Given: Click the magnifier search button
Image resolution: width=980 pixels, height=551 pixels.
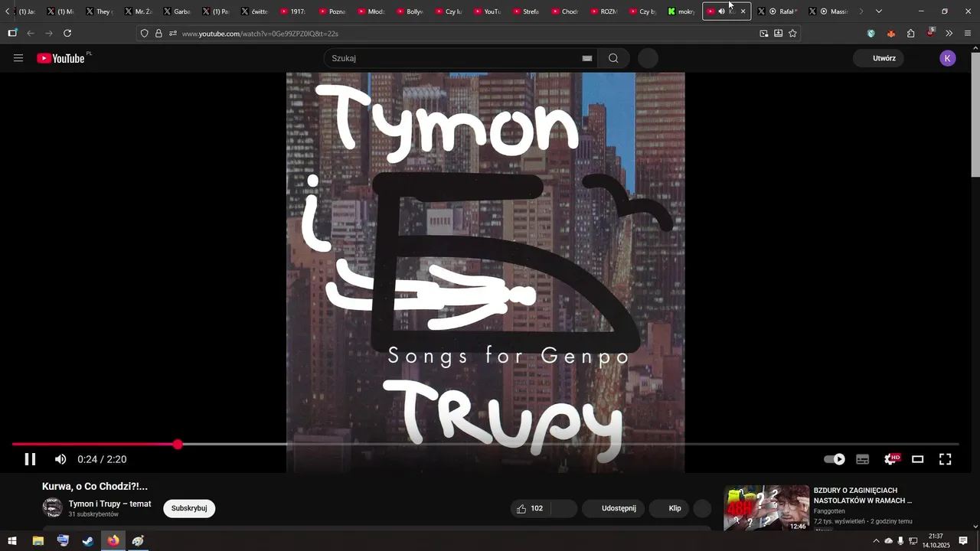Looking at the screenshot, I should [x=613, y=58].
